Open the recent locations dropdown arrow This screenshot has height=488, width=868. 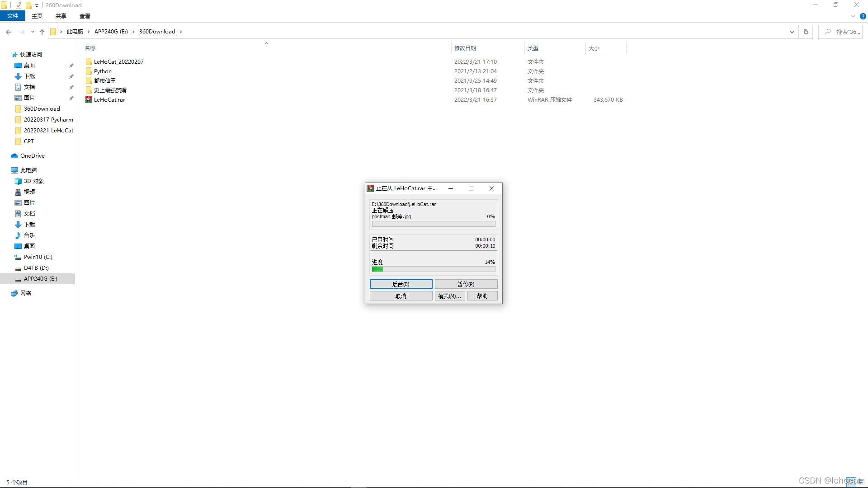tap(33, 32)
